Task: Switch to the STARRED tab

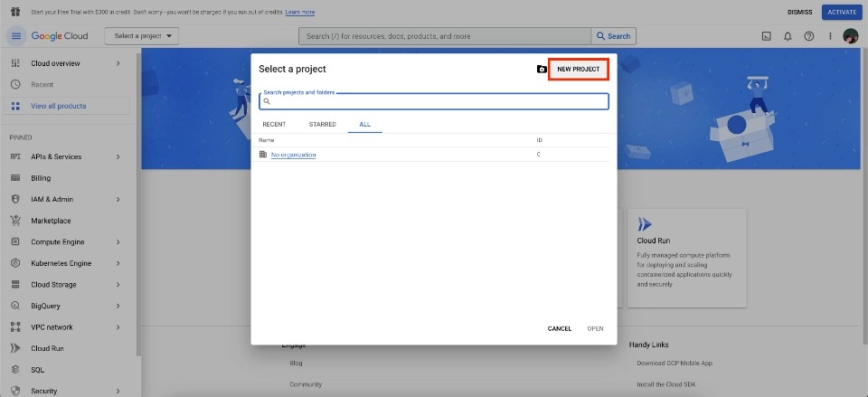Action: pos(322,125)
